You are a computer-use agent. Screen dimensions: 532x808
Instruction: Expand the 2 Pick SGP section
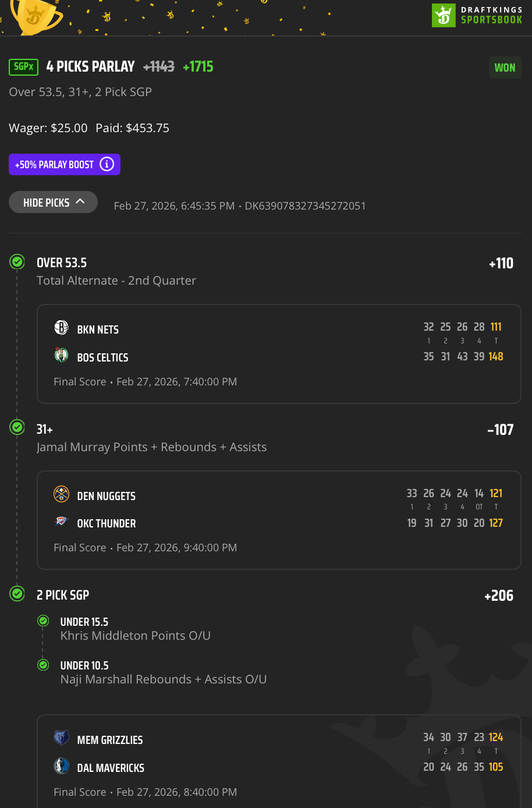click(x=17, y=594)
